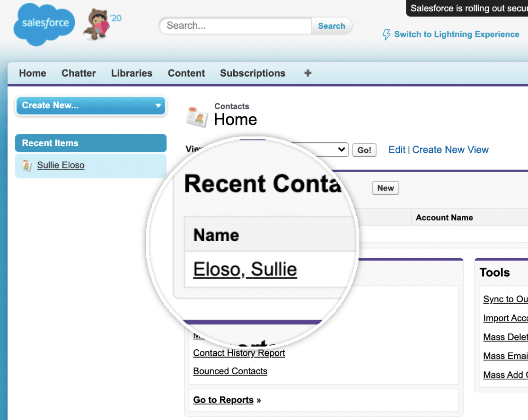Click the Go! button
Image resolution: width=528 pixels, height=420 pixels.
click(x=364, y=150)
